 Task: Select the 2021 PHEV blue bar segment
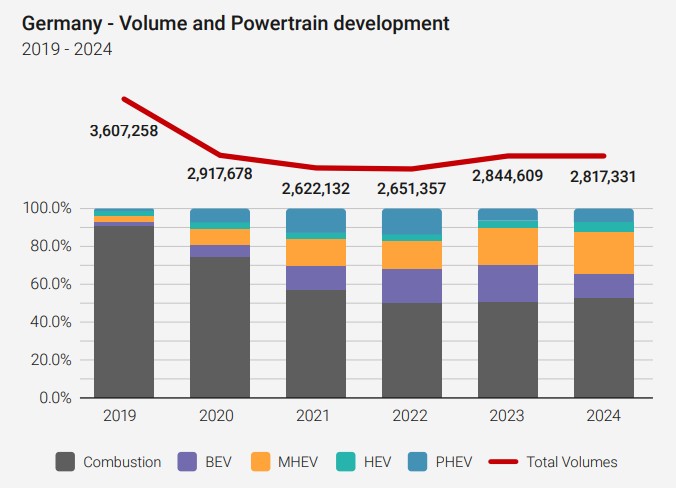click(316, 220)
